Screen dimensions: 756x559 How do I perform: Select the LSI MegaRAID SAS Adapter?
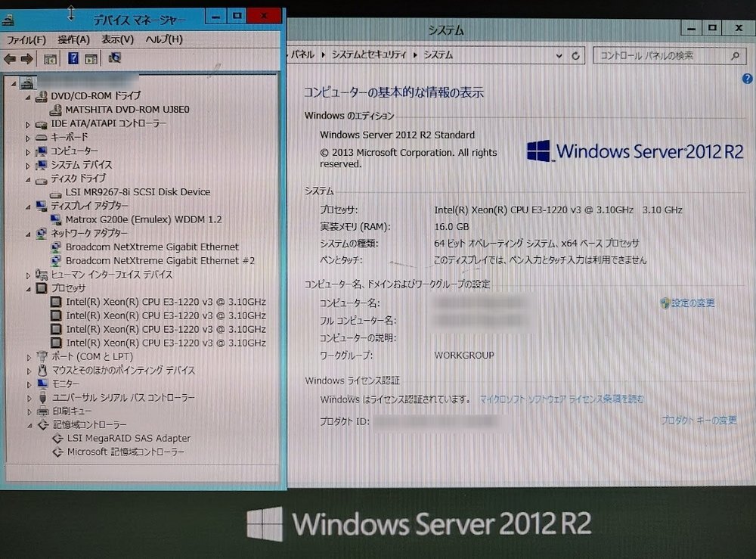click(x=129, y=439)
